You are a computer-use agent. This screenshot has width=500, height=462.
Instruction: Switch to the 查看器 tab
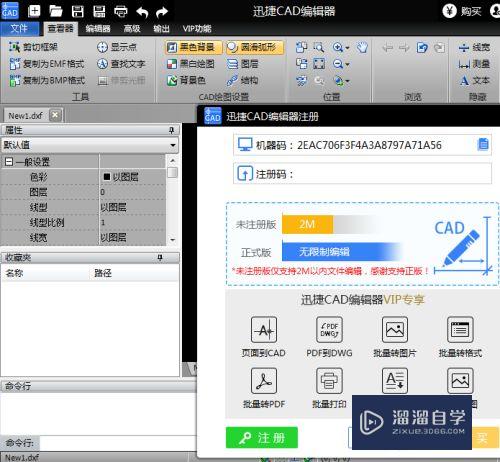(60, 29)
